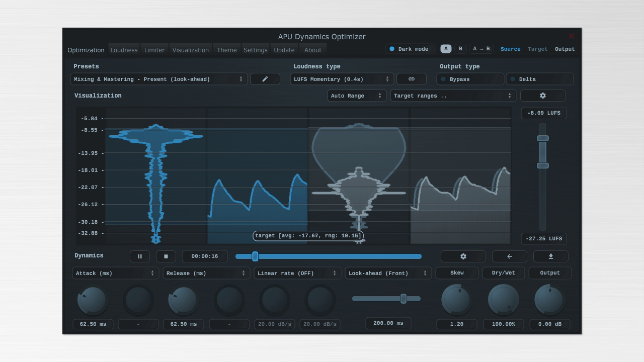Close the plugin with red X
Screen dimensions: 644x362
tap(572, 36)
